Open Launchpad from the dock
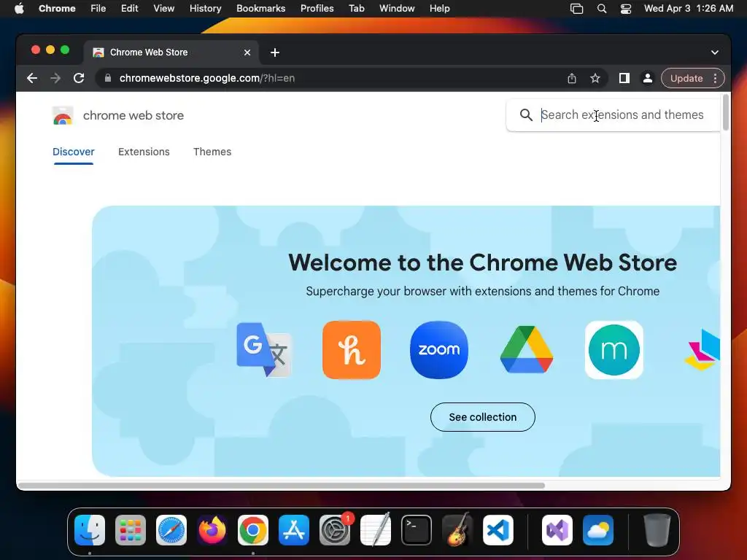Viewport: 747px width, 560px height. pos(131,530)
